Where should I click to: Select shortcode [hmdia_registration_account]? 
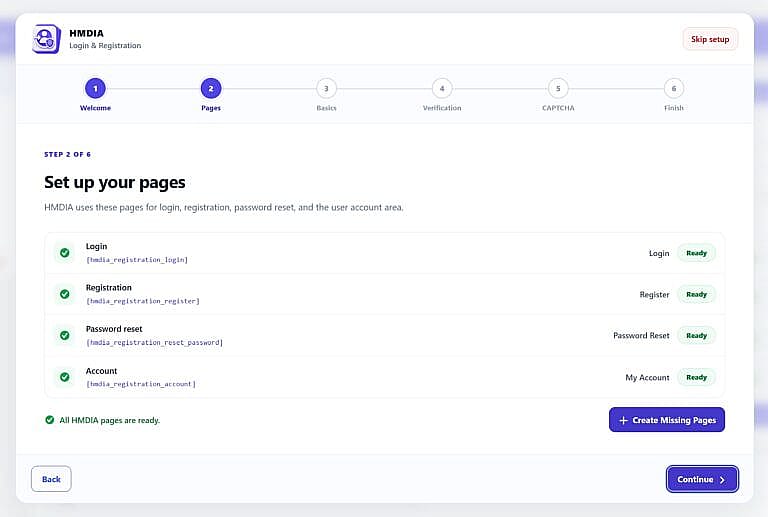pos(141,384)
